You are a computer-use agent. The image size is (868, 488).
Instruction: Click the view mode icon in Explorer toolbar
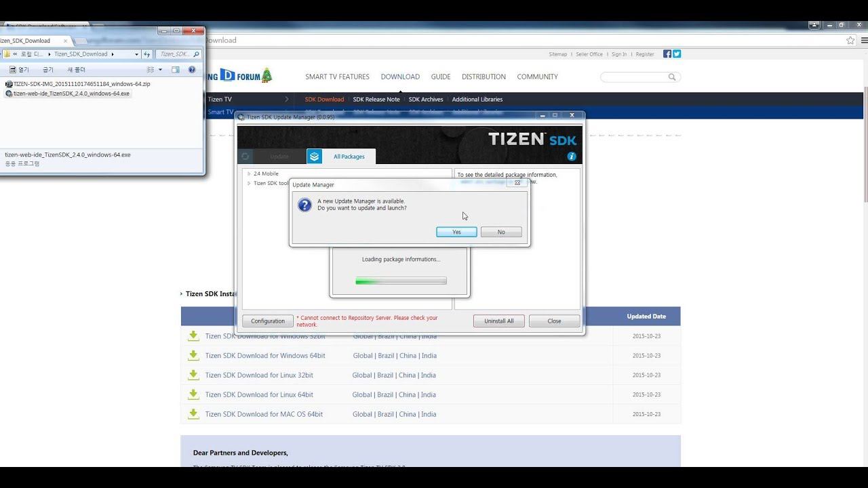(151, 70)
